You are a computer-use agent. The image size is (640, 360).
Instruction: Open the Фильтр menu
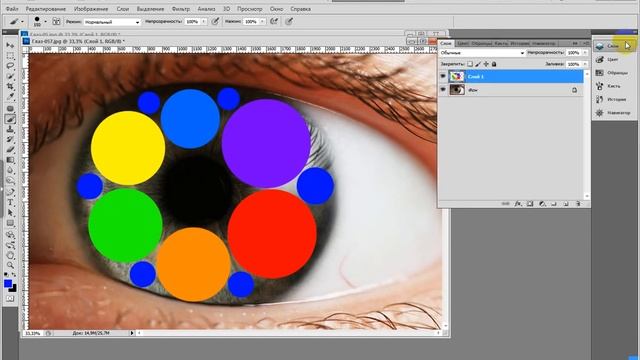pos(181,9)
